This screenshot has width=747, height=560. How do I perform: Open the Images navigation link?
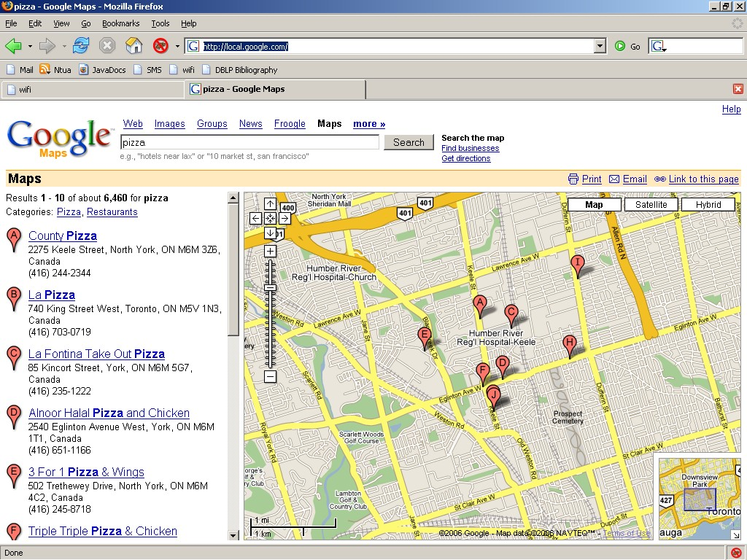(169, 124)
